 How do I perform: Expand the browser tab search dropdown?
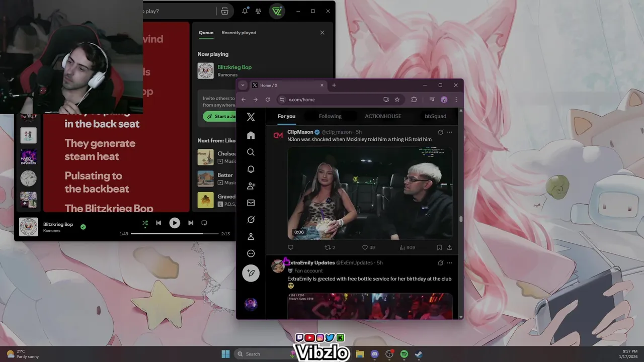(243, 85)
